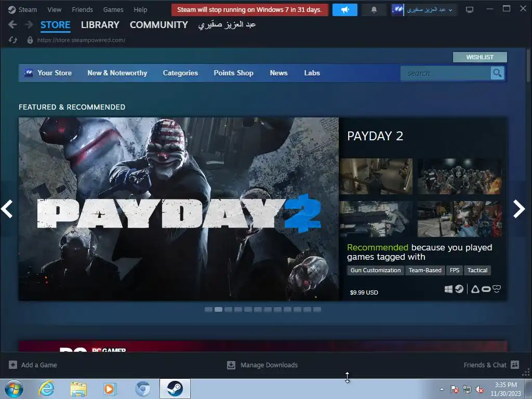Open the Action Center flag icon in tray
The image size is (532, 399).
click(x=454, y=390)
